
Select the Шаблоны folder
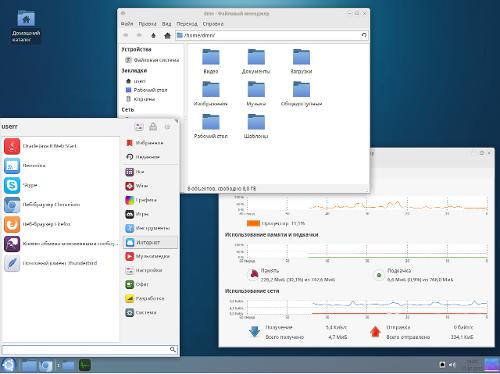[x=256, y=126]
